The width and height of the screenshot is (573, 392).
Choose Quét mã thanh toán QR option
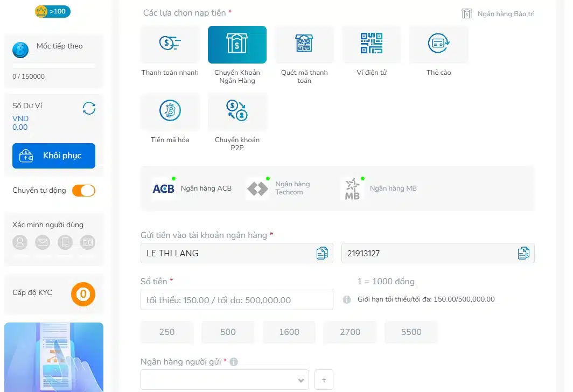tap(304, 45)
